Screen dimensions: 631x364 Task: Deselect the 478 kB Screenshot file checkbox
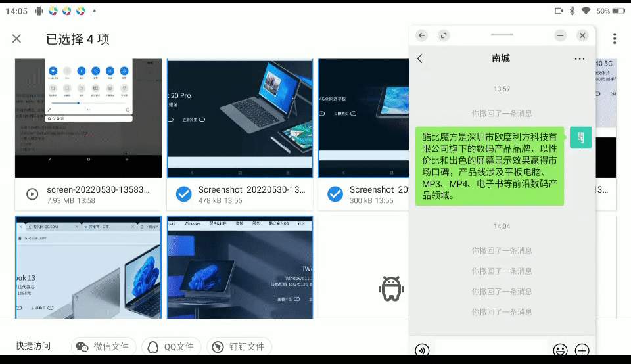[184, 194]
